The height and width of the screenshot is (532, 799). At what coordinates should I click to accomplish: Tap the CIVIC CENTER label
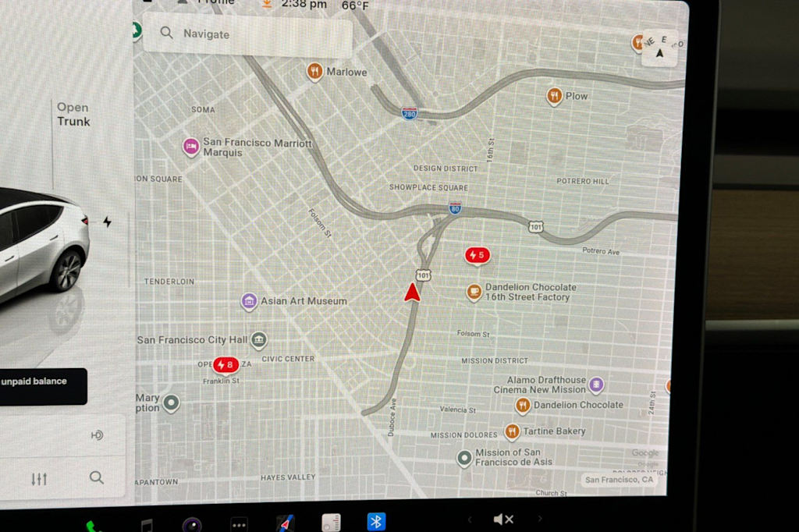coord(288,359)
